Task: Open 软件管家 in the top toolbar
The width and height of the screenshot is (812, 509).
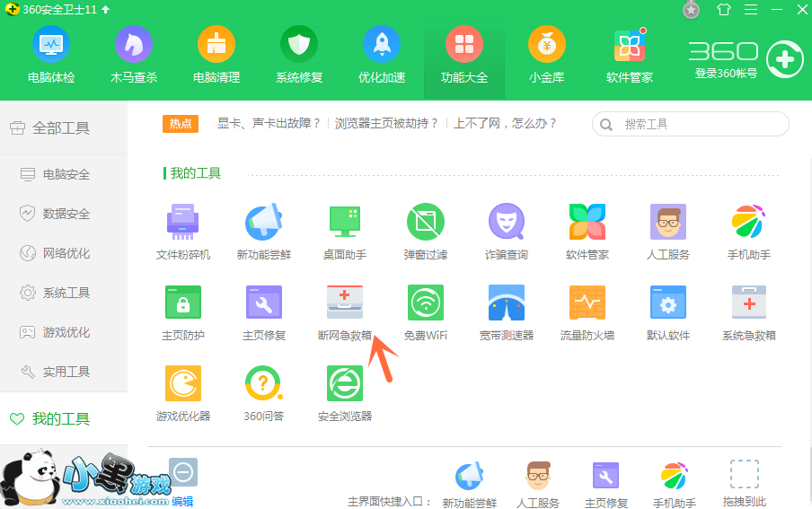Action: (x=629, y=55)
